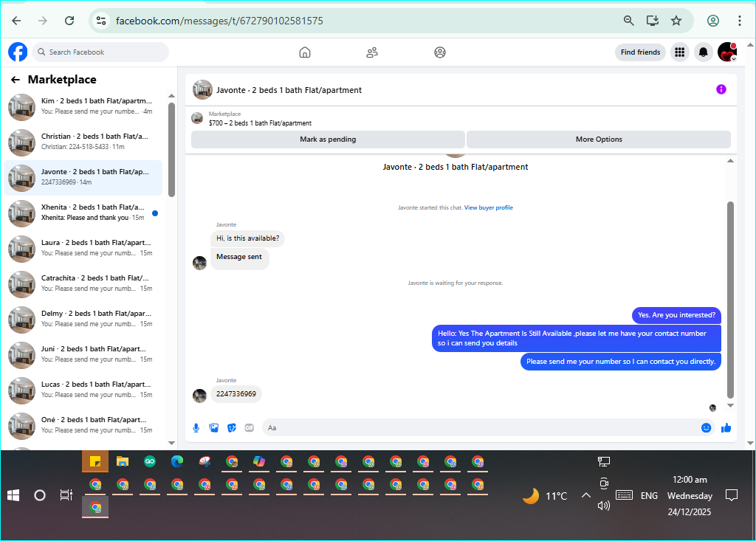Image resolution: width=756 pixels, height=541 pixels.
Task: Click the Mark as pending button
Action: pyautogui.click(x=328, y=139)
